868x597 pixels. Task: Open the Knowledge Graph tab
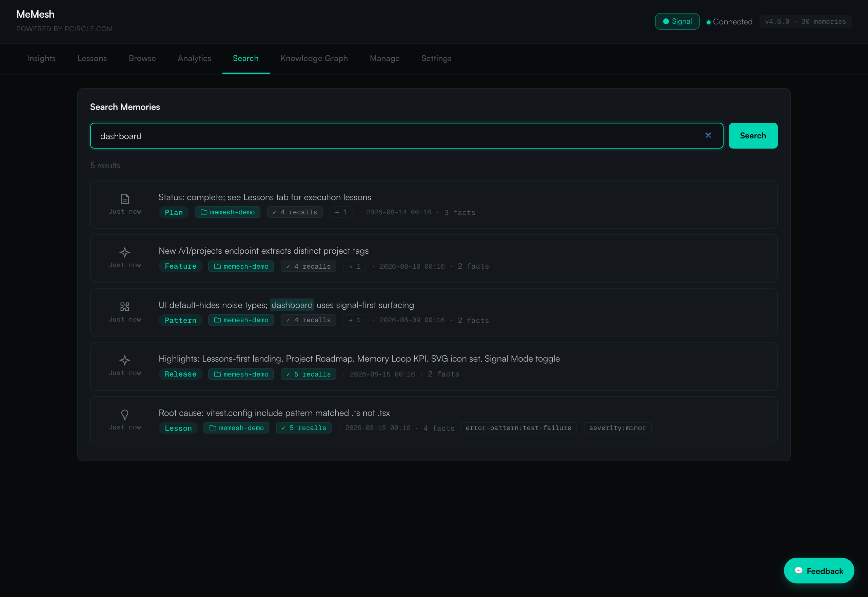pos(314,58)
